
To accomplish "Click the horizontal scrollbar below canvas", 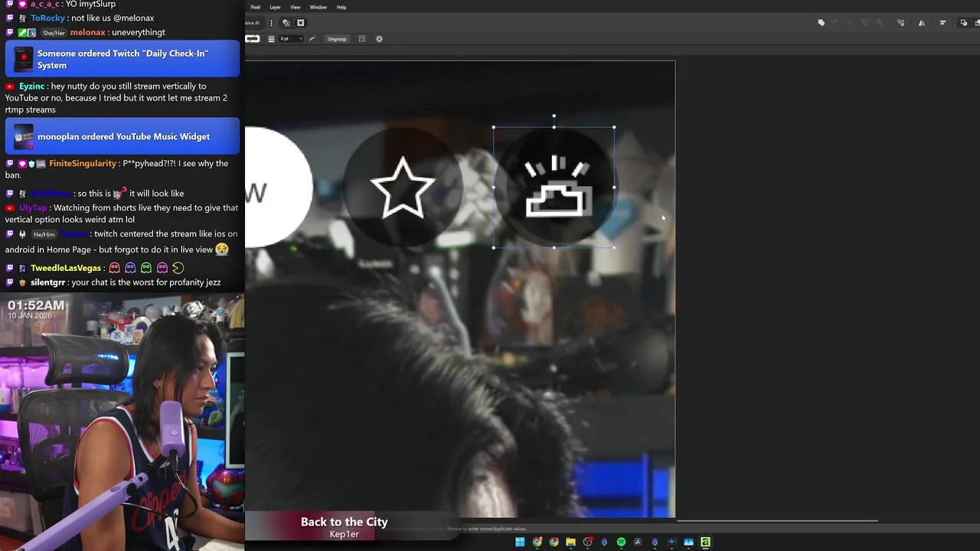I will [x=777, y=521].
